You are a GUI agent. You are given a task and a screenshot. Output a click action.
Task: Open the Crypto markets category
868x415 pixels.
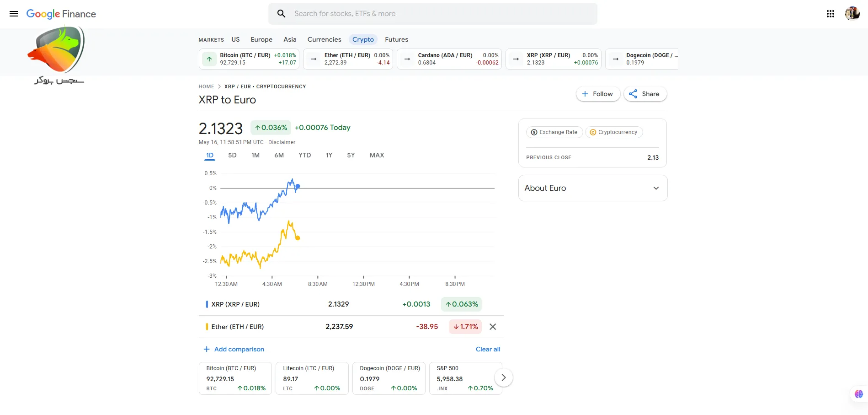(363, 39)
